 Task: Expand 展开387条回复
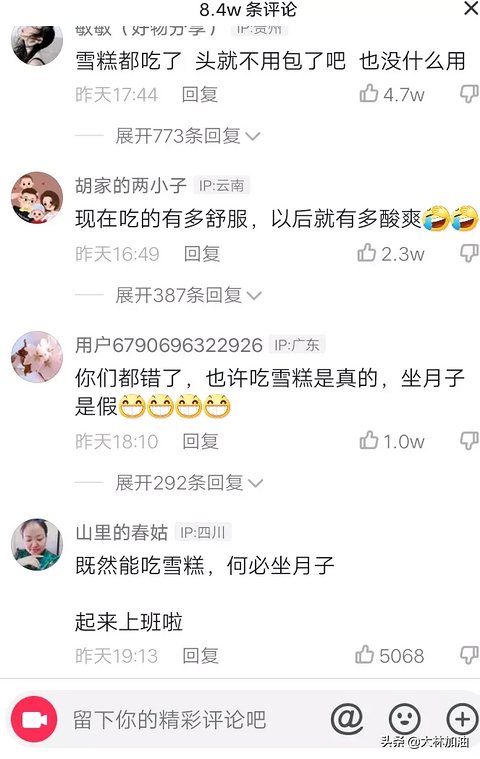pos(189,295)
